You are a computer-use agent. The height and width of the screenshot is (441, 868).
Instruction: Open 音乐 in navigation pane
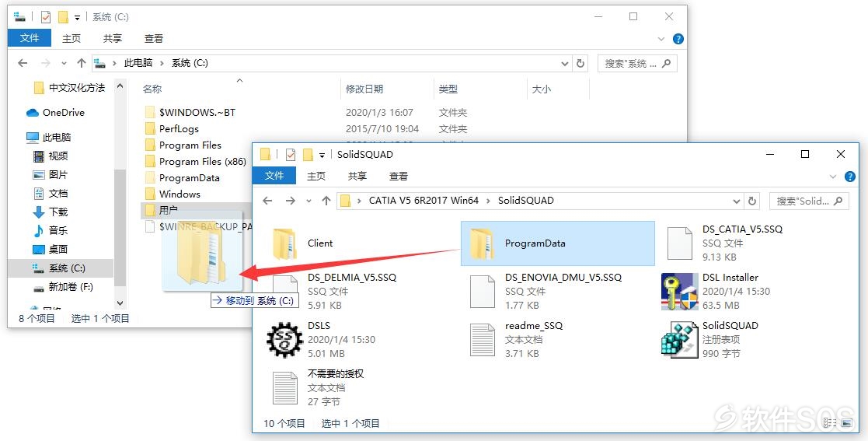pos(51,230)
